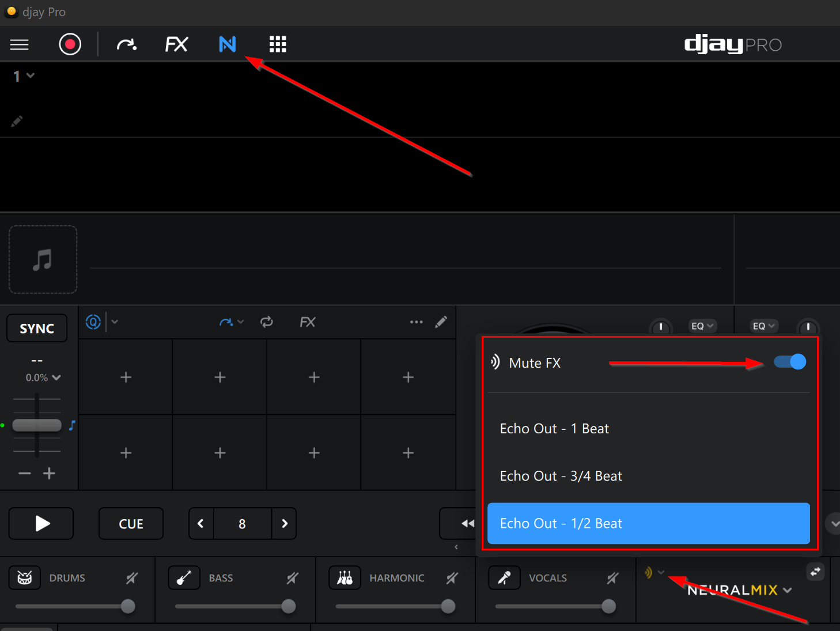Toggle the Mute FX switch
This screenshot has width=840, height=631.
[789, 362]
